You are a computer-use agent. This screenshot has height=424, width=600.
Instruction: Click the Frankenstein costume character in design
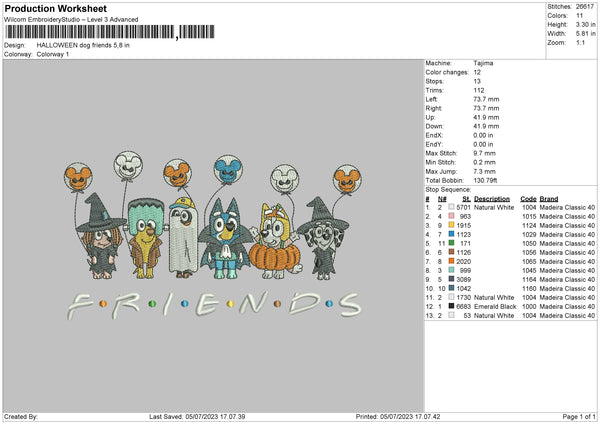pyautogui.click(x=145, y=237)
